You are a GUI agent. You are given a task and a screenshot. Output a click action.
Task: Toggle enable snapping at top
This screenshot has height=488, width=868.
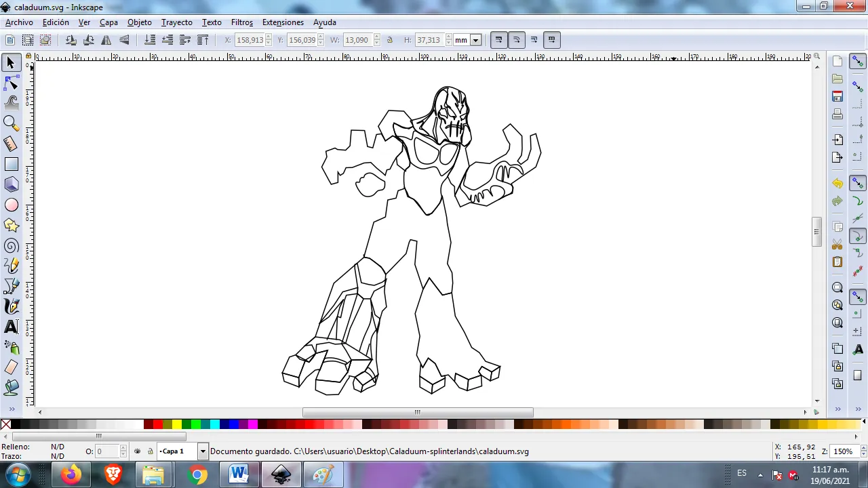click(858, 62)
